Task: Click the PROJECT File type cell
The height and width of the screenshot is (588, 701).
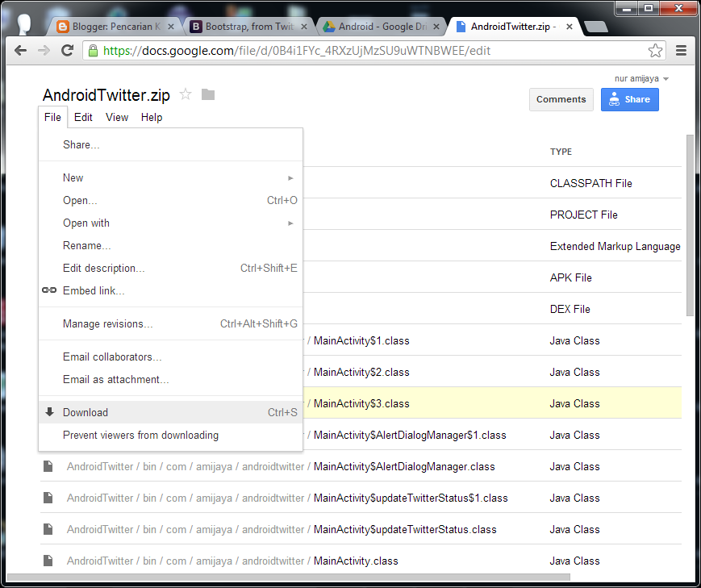Action: point(583,215)
